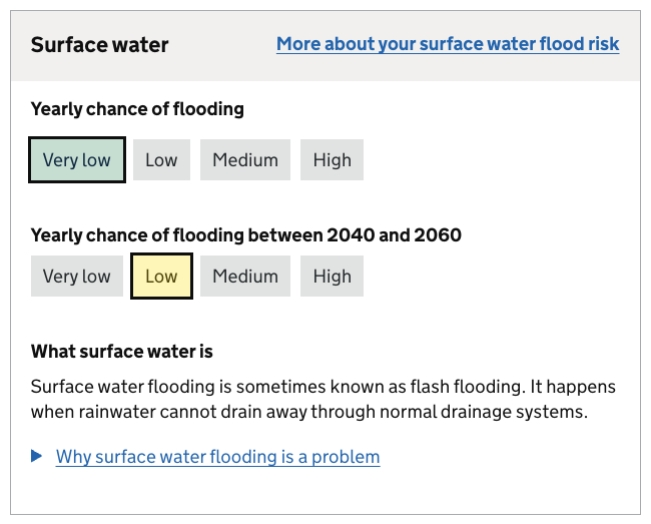
Task: Pick 'High' in the 2040 to 2060 row
Action: pos(332,276)
